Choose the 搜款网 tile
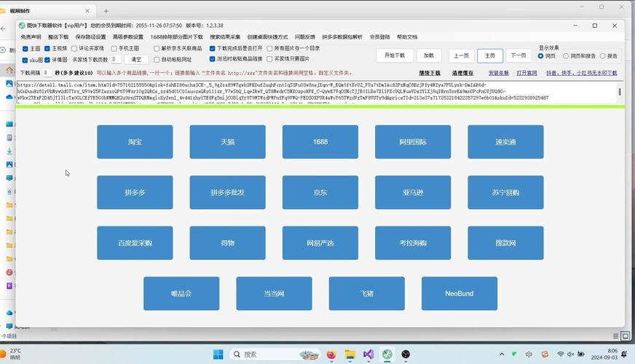Viewport: 635px width, 364px height. [x=505, y=243]
